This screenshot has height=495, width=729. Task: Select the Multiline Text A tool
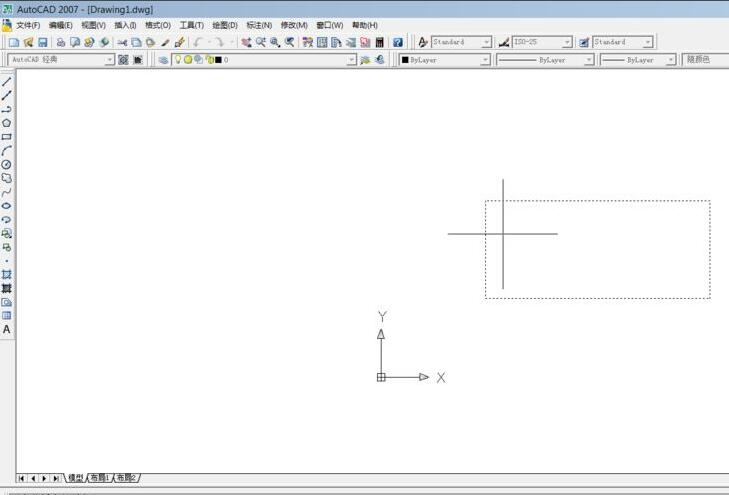7,330
